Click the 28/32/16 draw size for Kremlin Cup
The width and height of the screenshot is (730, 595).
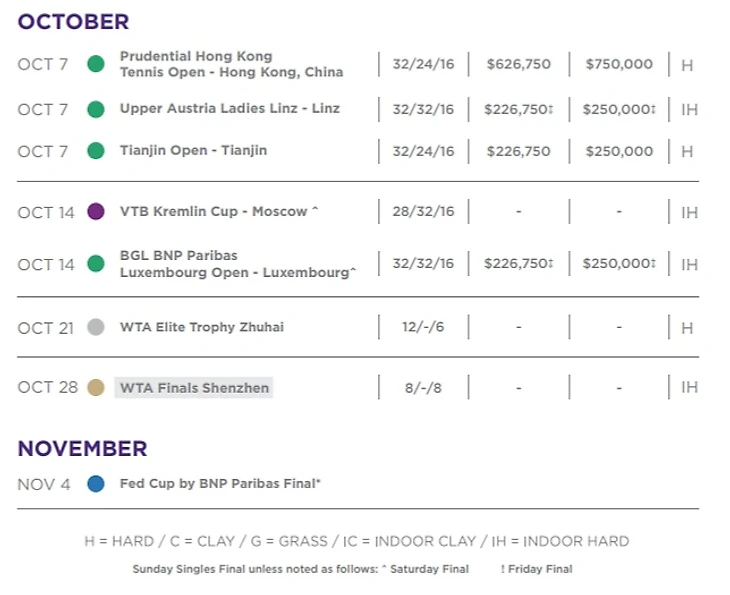[423, 212]
